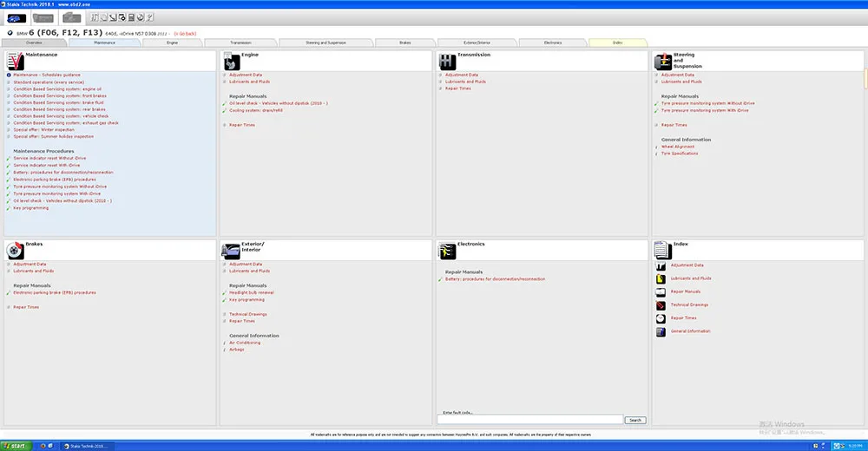The image size is (868, 451).
Task: Click the Electronics panel icon
Action: tap(447, 252)
